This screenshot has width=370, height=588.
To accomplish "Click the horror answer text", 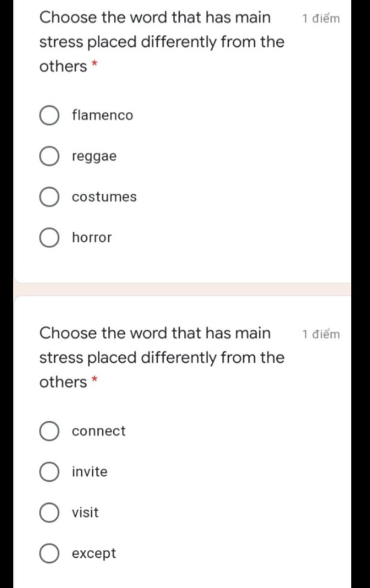I will click(92, 237).
